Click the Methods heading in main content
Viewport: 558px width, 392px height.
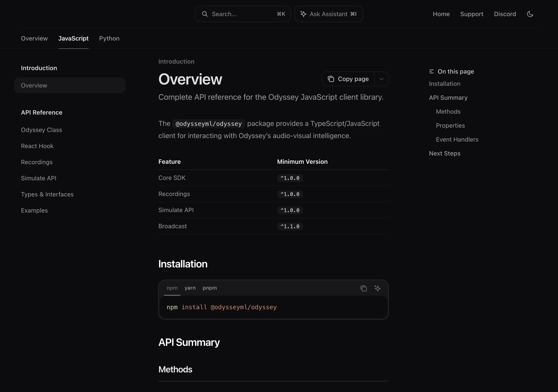point(175,369)
